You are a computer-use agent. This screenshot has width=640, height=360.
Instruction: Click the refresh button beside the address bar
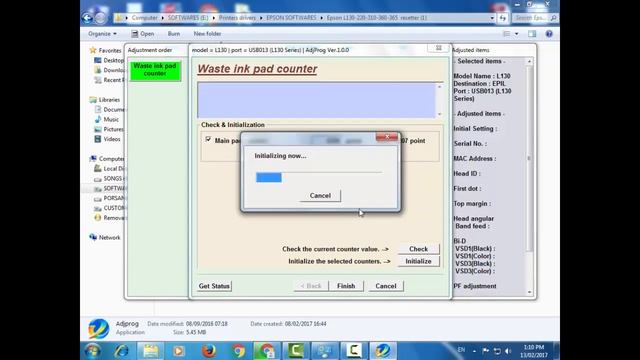tap(502, 18)
